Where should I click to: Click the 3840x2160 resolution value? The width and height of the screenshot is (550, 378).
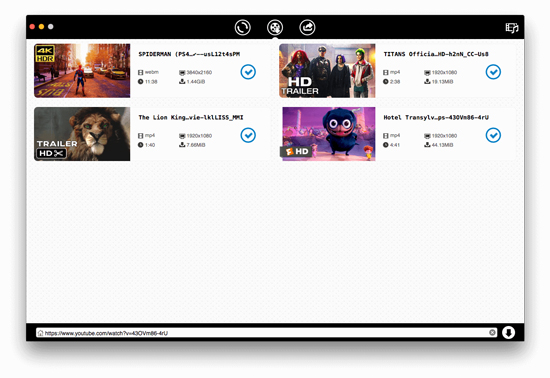[199, 73]
